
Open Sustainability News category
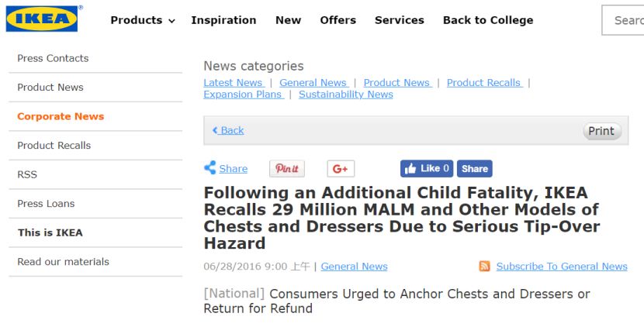pos(346,95)
